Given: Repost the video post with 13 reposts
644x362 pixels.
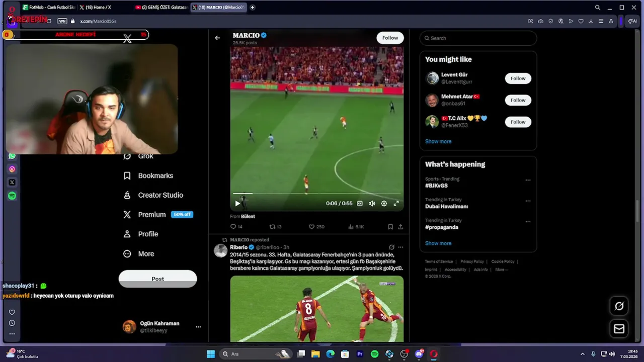Looking at the screenshot, I should tap(275, 227).
